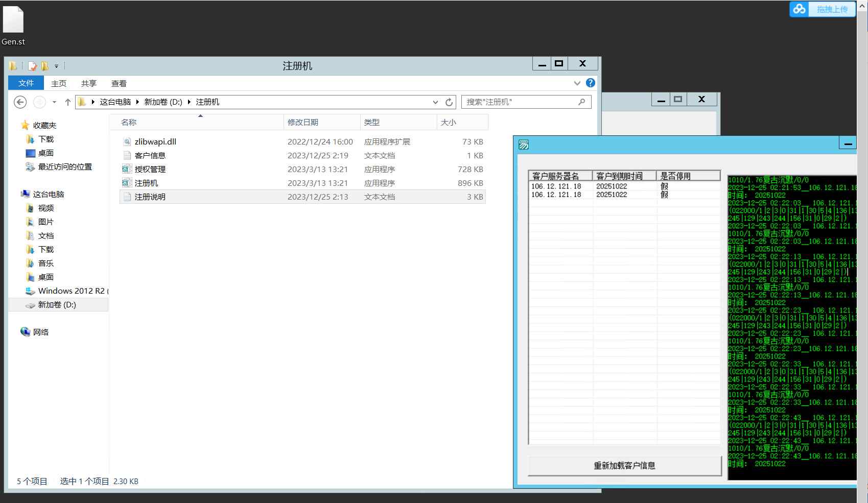
Task: Open Explorer help via the question mark icon
Action: 591,83
